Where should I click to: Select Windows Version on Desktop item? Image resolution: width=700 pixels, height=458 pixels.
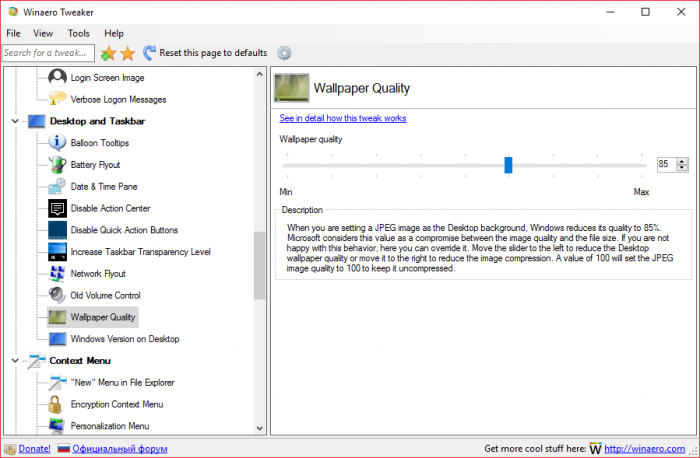(125, 339)
